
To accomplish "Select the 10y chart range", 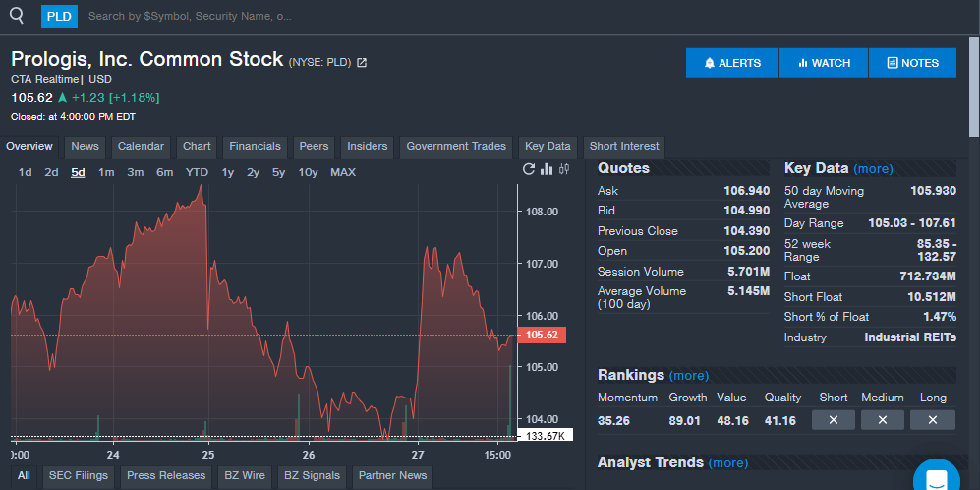I will [x=308, y=173].
